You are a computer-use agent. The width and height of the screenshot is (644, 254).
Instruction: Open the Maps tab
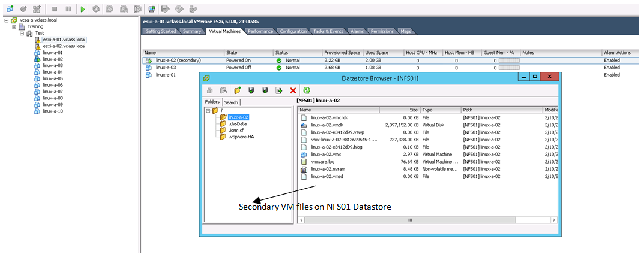point(406,31)
